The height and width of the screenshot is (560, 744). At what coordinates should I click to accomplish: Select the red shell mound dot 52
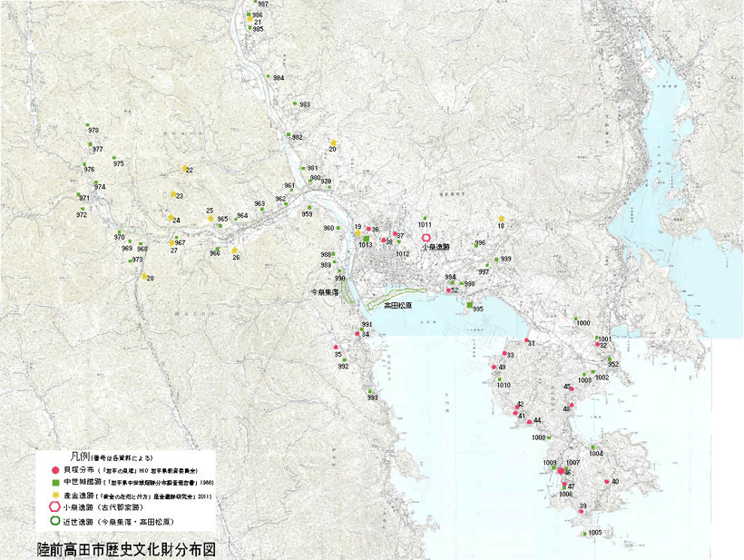point(448,290)
